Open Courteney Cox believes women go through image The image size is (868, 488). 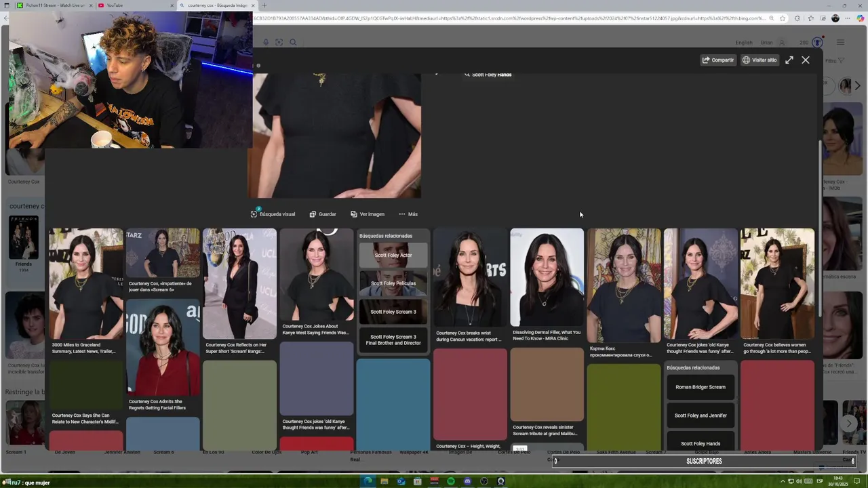coord(777,283)
